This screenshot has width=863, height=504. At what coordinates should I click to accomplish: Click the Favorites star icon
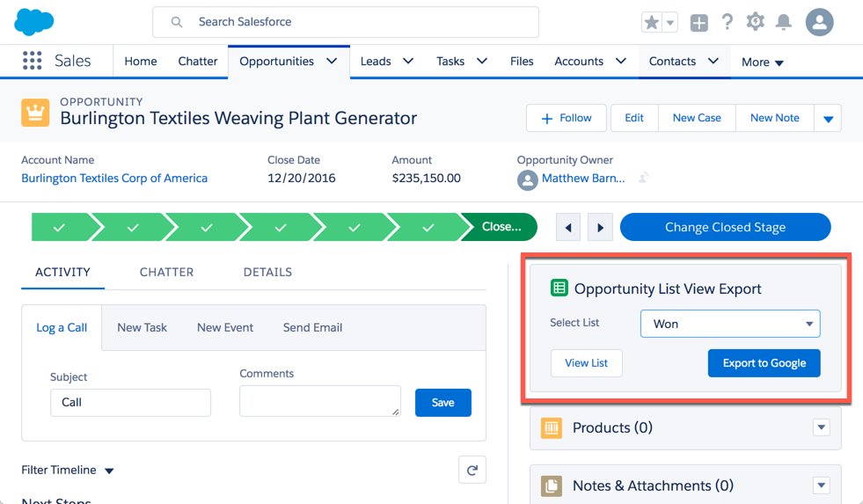[652, 23]
